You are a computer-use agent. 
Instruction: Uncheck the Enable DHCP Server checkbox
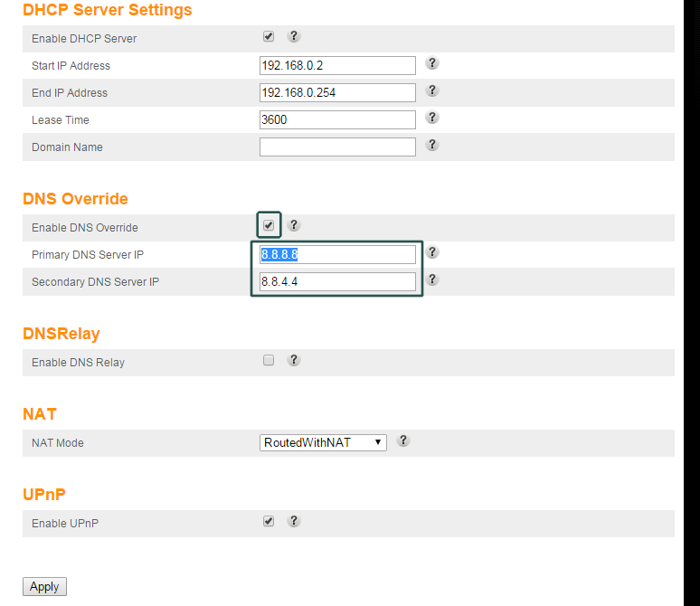point(269,37)
